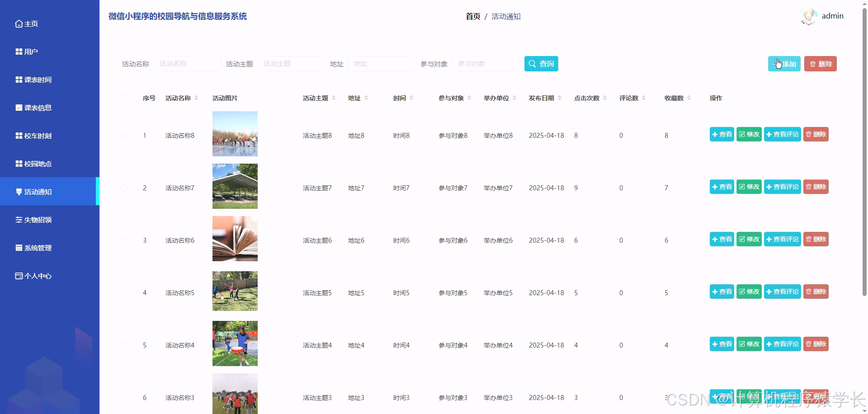Click 修改 for 活动名称5
Image resolution: width=868 pixels, height=414 pixels.
749,292
